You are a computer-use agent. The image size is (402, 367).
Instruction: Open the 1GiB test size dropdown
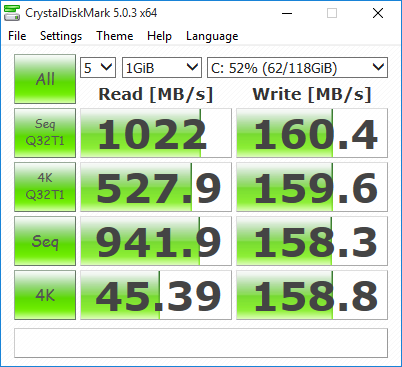click(x=162, y=68)
